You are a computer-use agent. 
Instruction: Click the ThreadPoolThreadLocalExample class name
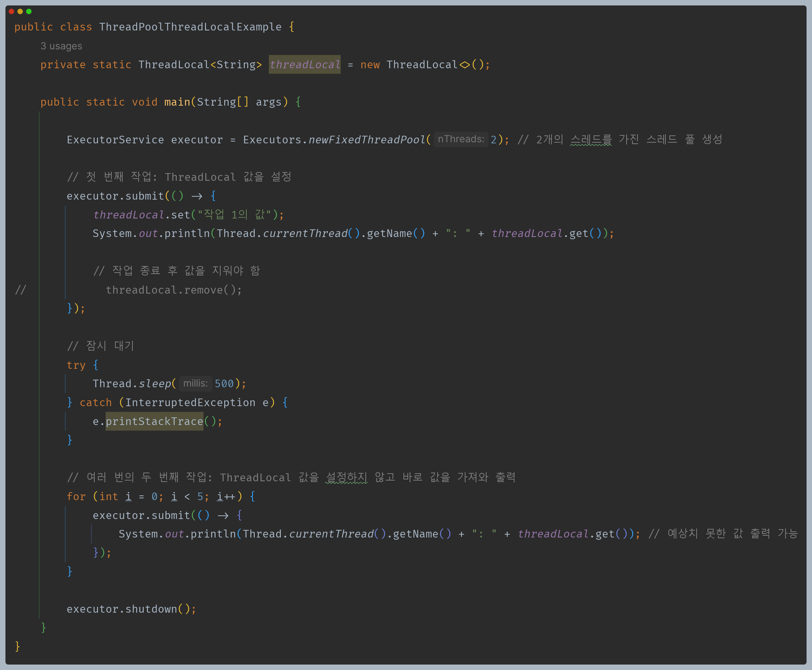pyautogui.click(x=190, y=27)
